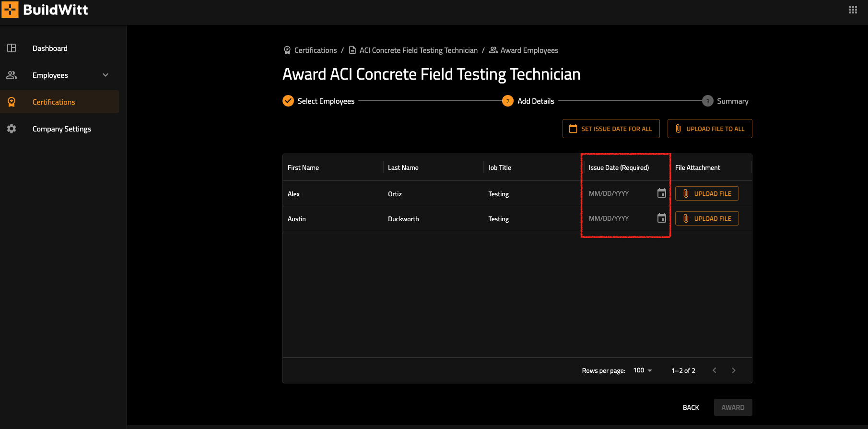The width and height of the screenshot is (868, 429).
Task: Click the 'Austin' first name cell
Action: 296,219
